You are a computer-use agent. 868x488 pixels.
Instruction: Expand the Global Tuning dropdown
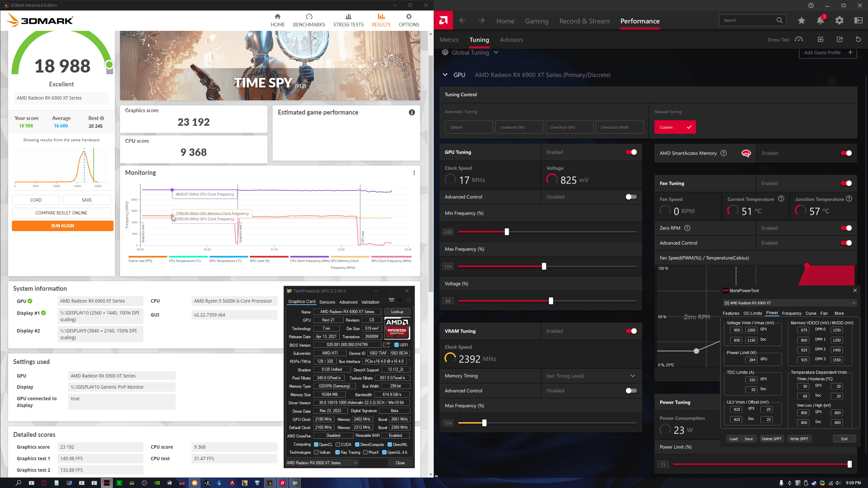[496, 53]
